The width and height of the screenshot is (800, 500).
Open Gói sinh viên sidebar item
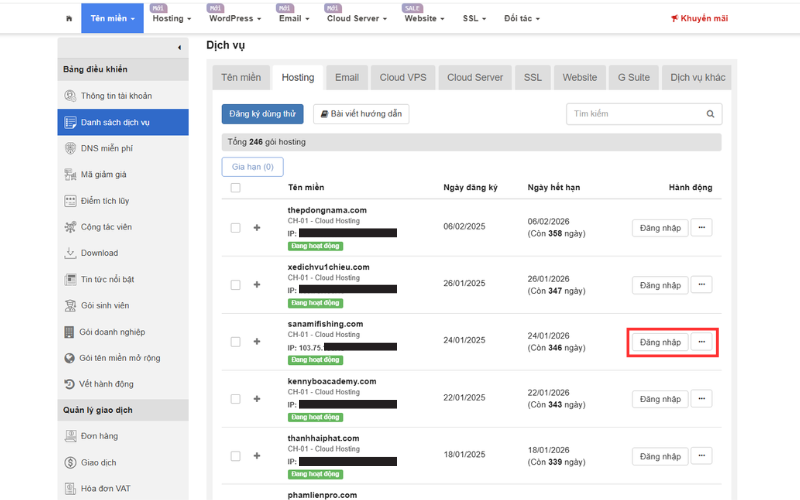point(123,306)
